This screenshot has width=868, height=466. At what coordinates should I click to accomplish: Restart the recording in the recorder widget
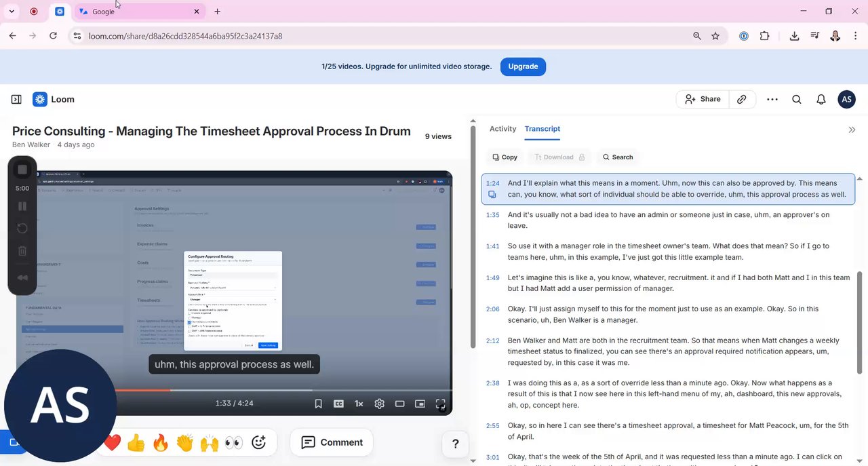point(22,229)
